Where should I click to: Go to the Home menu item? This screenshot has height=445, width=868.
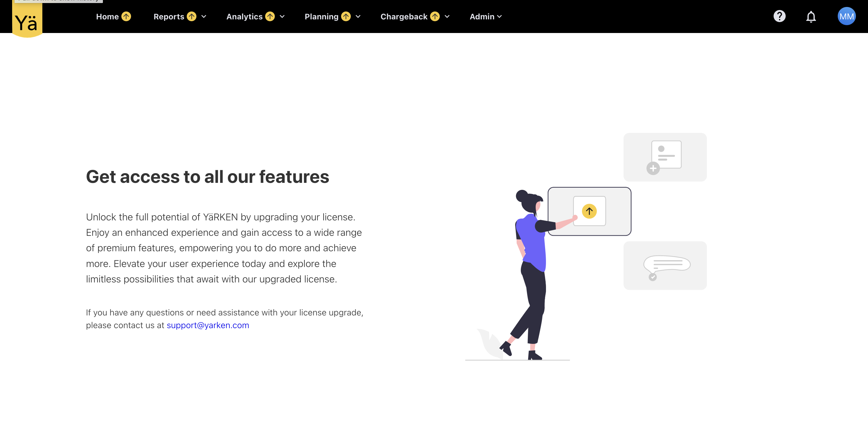[x=107, y=17]
